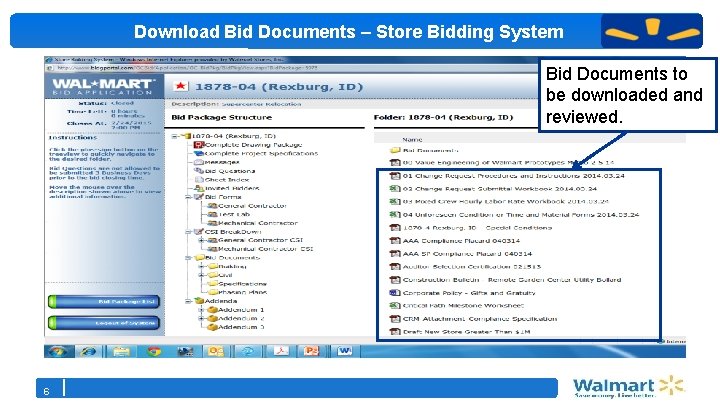Launch Internet Explorer beside the Start orb
Screen dimensions: 720x405
88,351
